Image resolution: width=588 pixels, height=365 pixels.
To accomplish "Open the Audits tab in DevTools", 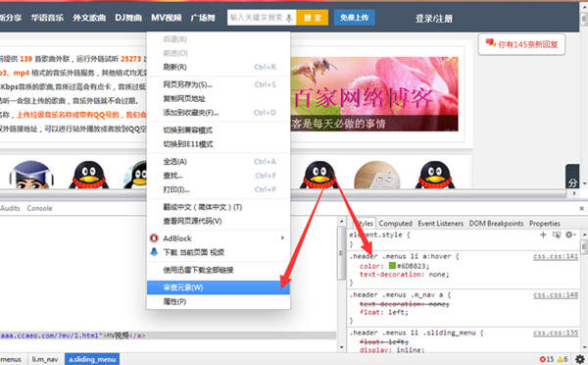I will [x=10, y=208].
